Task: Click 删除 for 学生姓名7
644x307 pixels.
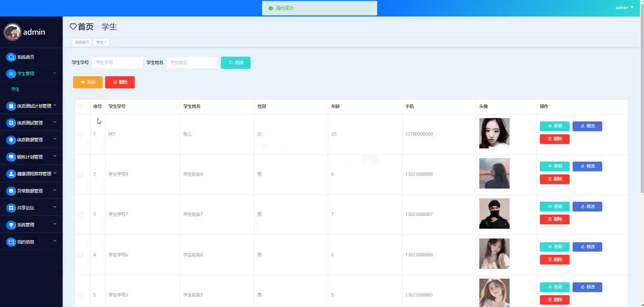Action: [x=555, y=219]
